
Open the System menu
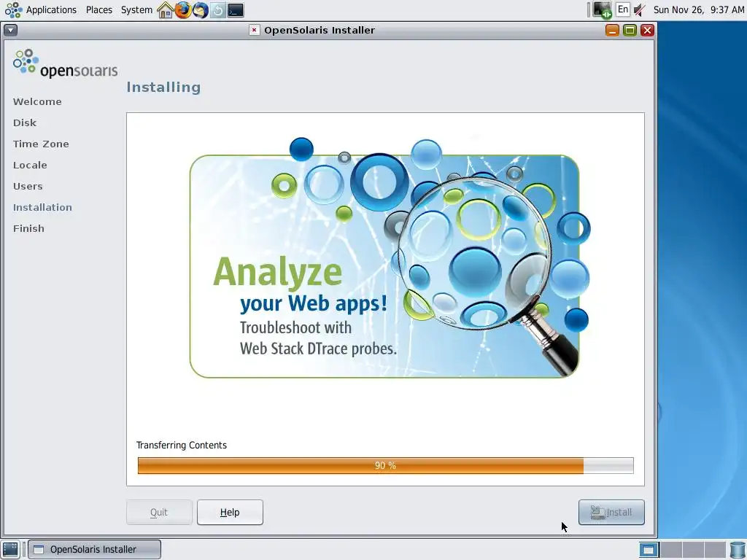point(136,9)
